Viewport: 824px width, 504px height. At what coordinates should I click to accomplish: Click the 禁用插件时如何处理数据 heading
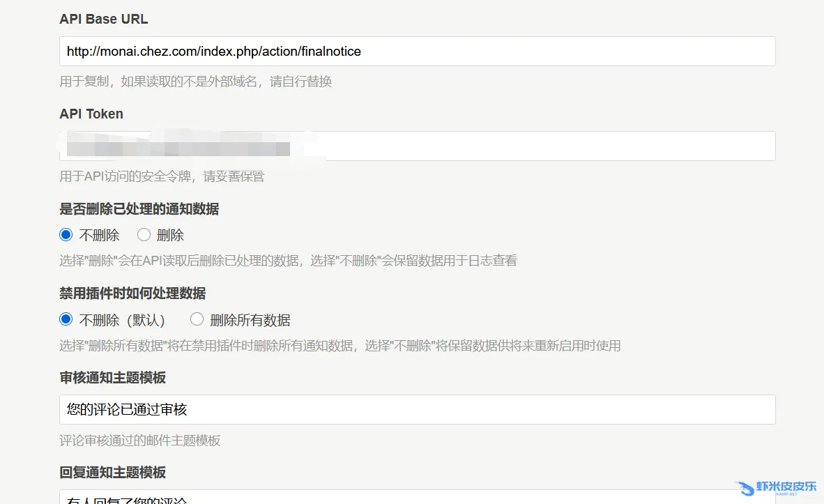132,293
